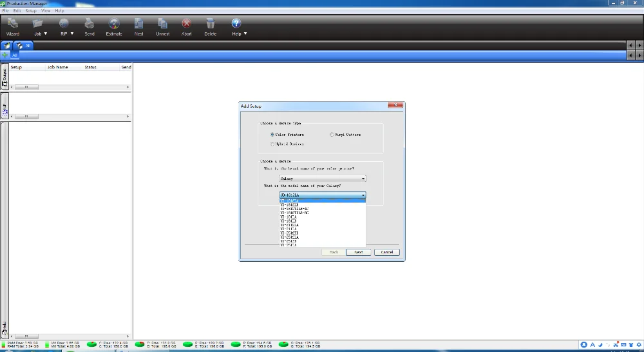Click the RAM free indicator icon
Image resolution: width=644 pixels, height=352 pixels.
(x=3, y=344)
